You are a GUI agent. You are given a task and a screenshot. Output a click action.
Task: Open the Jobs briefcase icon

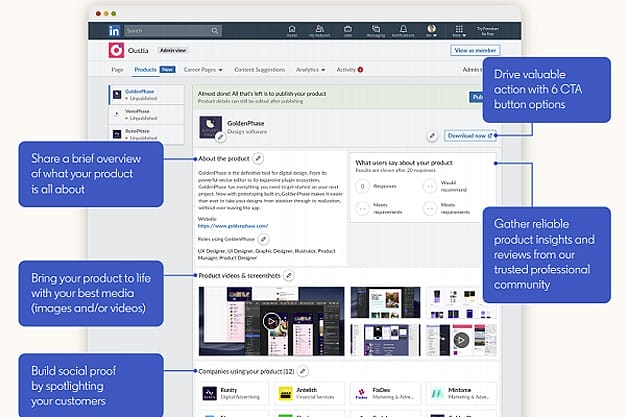[346, 31]
